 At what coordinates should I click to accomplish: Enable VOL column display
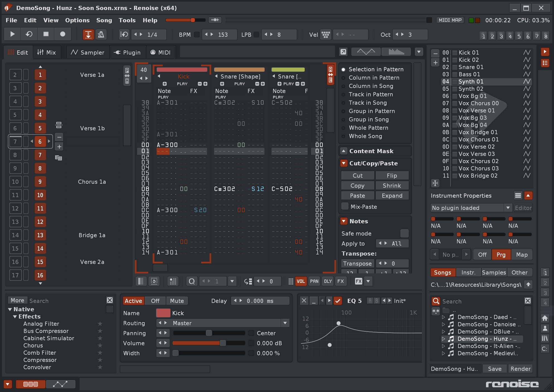[x=301, y=281]
